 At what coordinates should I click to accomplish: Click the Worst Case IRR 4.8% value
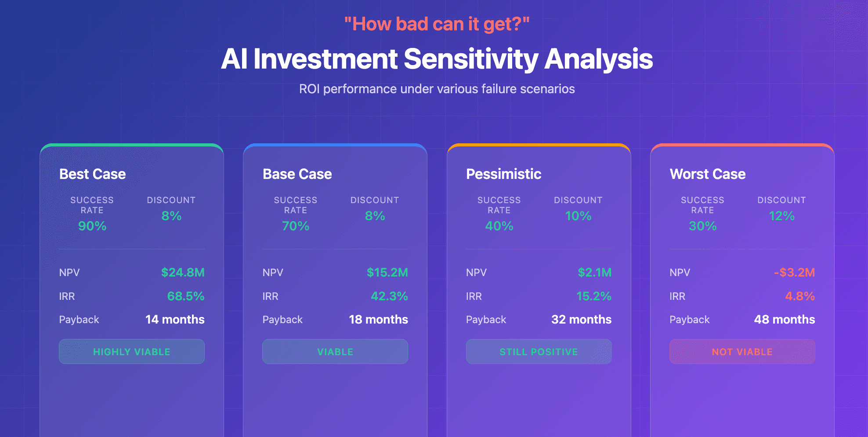pyautogui.click(x=800, y=296)
